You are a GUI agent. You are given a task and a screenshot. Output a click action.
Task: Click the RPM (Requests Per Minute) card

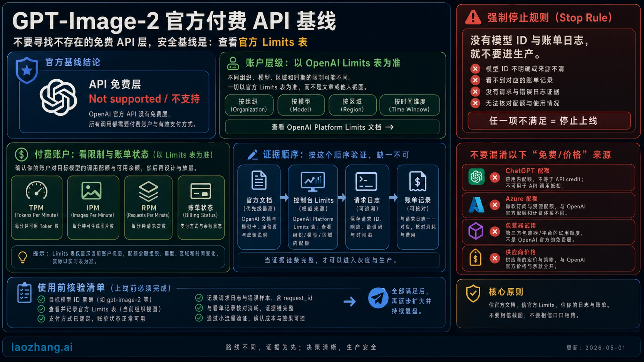[148, 207]
